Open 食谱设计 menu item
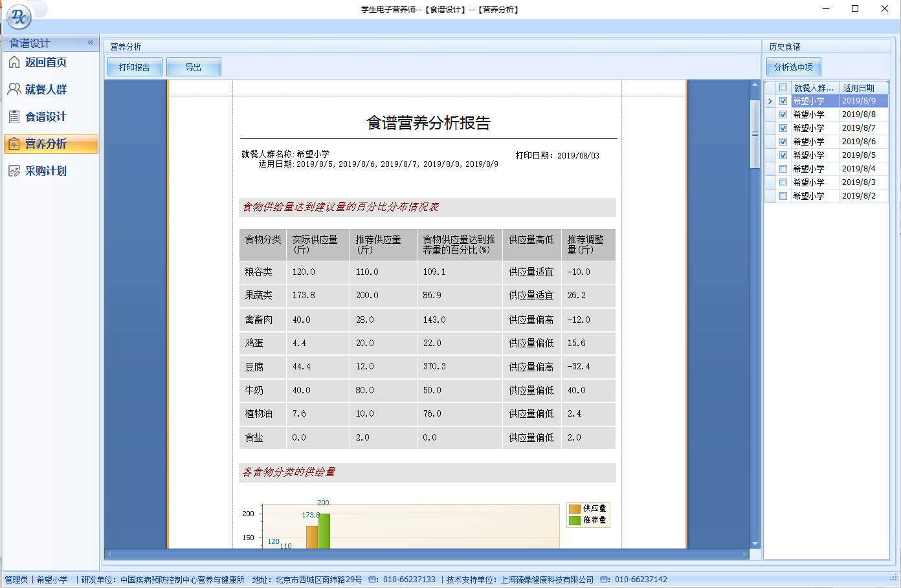The width and height of the screenshot is (901, 588). click(x=51, y=116)
